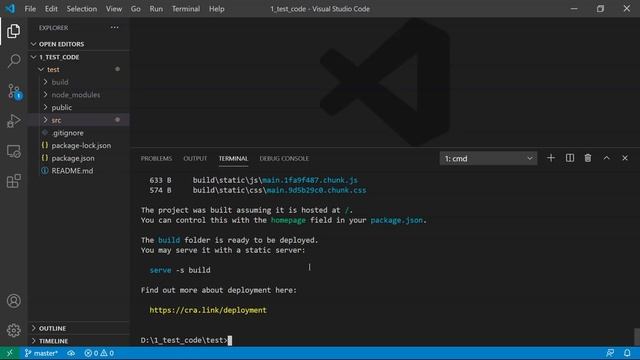
Task: Click 'serve' command text in terminal
Action: click(160, 270)
